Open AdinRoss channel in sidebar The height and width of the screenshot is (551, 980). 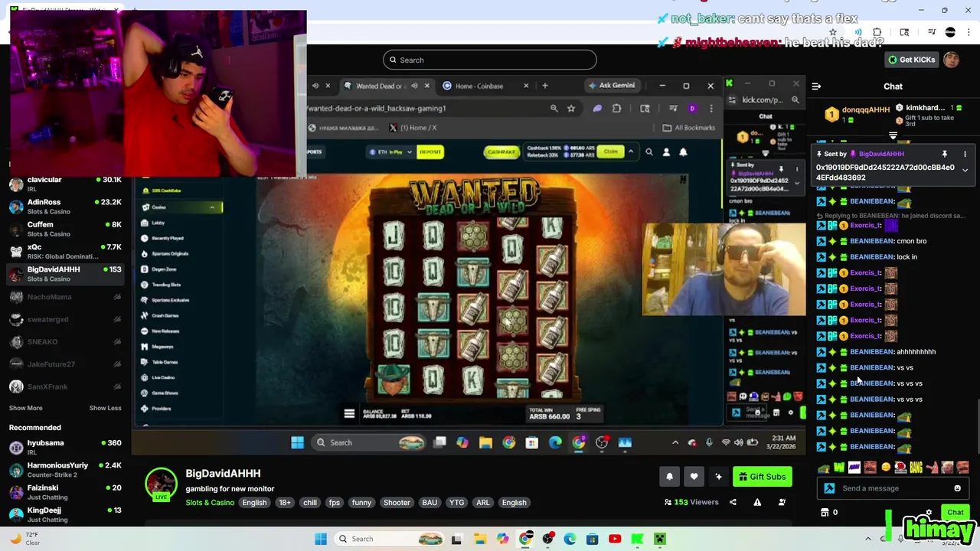point(65,207)
